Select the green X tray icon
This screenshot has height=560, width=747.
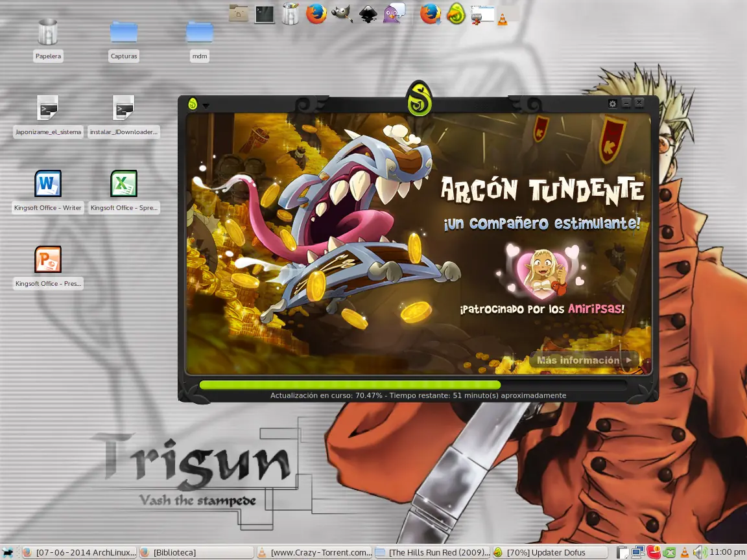669,553
